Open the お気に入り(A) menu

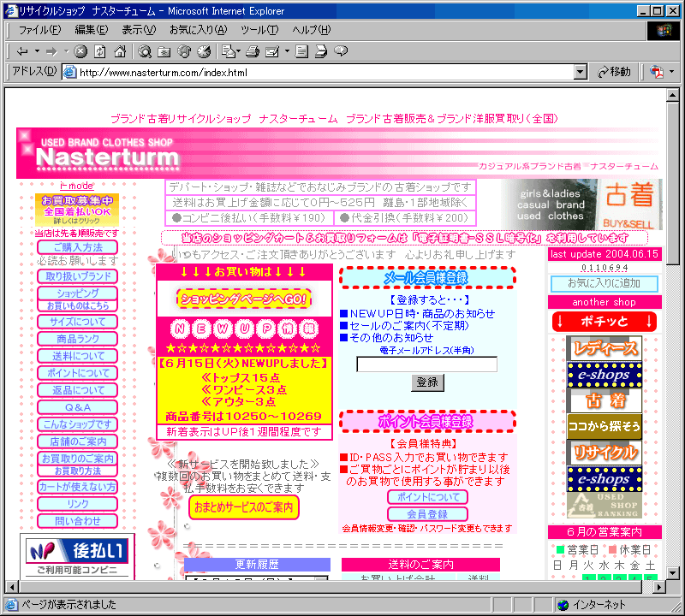coord(199,30)
